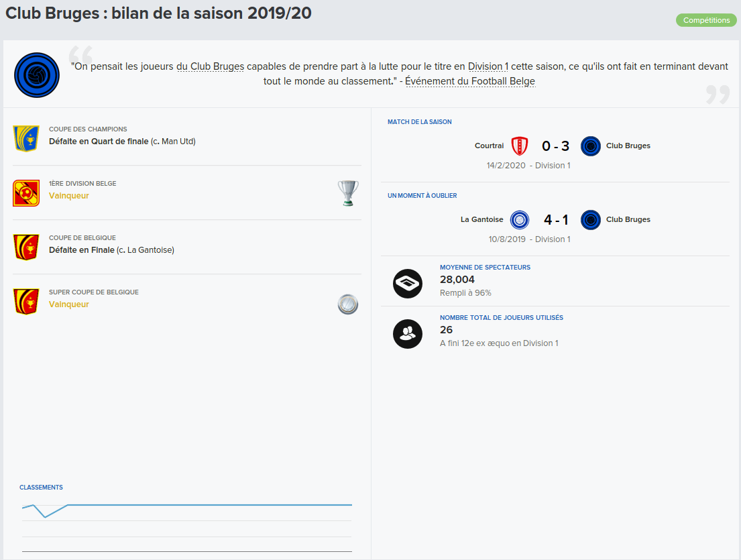
Task: Click the Club Bruges crest beside the quote
Action: [x=37, y=75]
